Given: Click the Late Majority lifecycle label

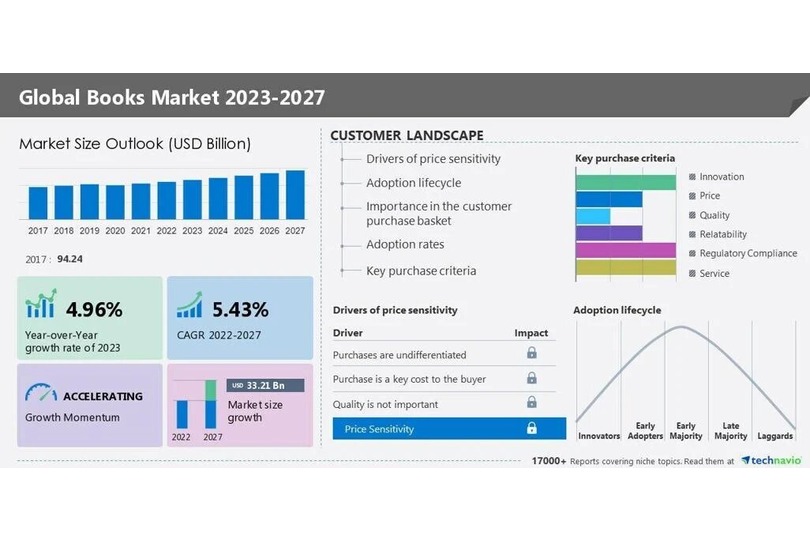Looking at the screenshot, I should pos(731,430).
